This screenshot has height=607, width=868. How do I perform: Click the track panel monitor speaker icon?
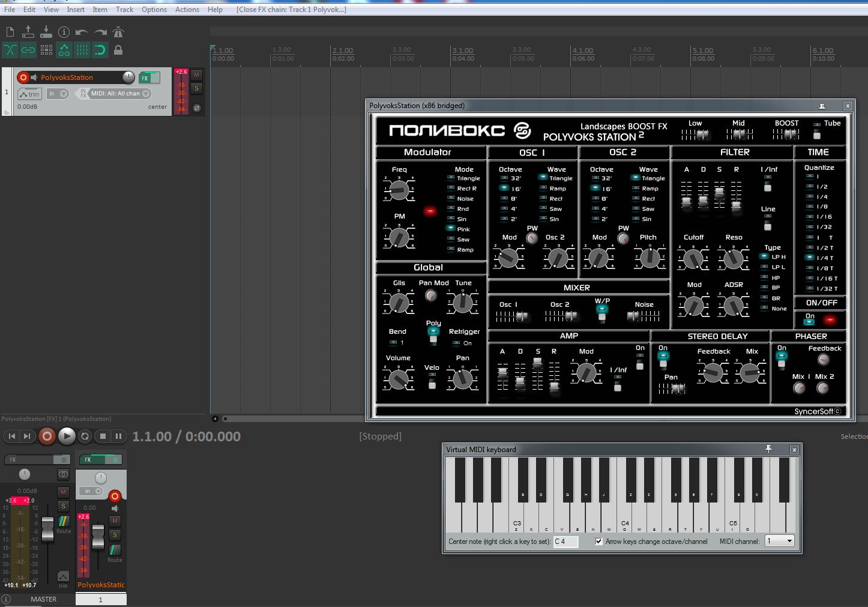coord(34,77)
